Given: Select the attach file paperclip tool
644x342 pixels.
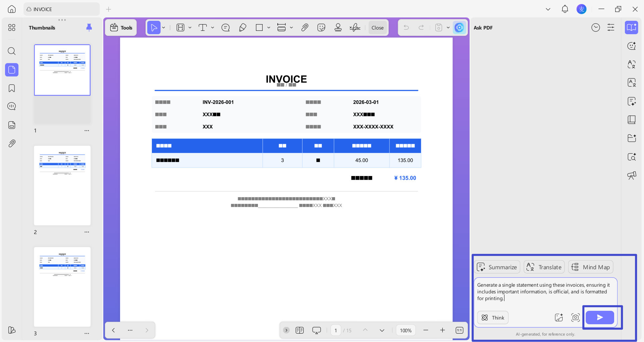Looking at the screenshot, I should tap(305, 27).
